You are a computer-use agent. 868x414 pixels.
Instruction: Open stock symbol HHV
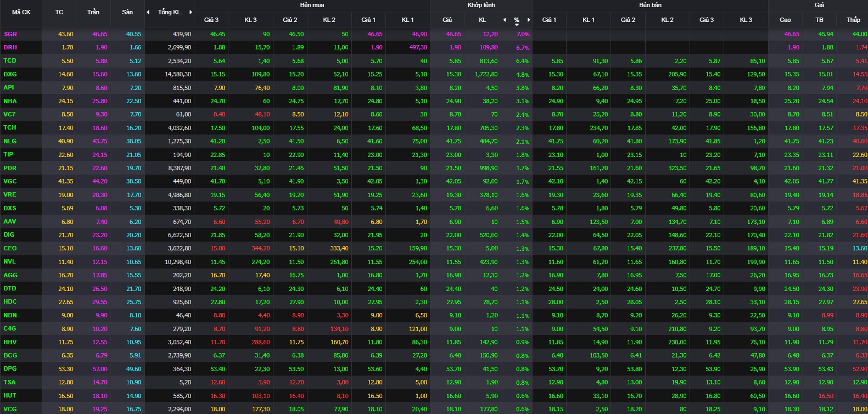point(10,342)
